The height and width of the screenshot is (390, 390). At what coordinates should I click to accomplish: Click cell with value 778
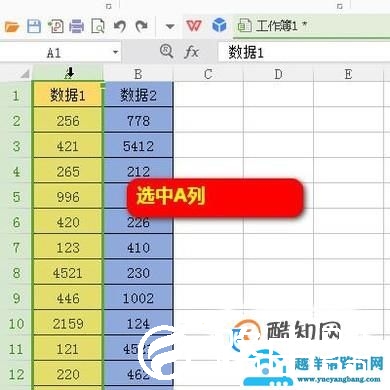click(x=138, y=121)
